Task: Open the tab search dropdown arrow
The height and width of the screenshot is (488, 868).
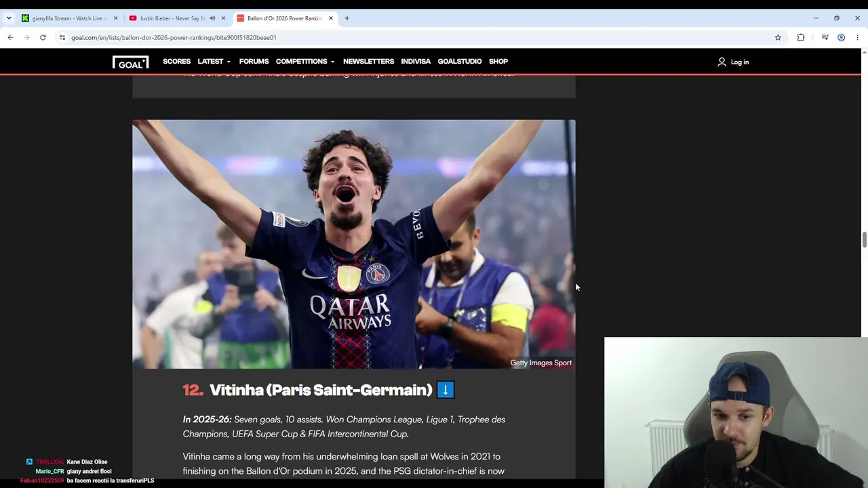Action: tap(9, 18)
